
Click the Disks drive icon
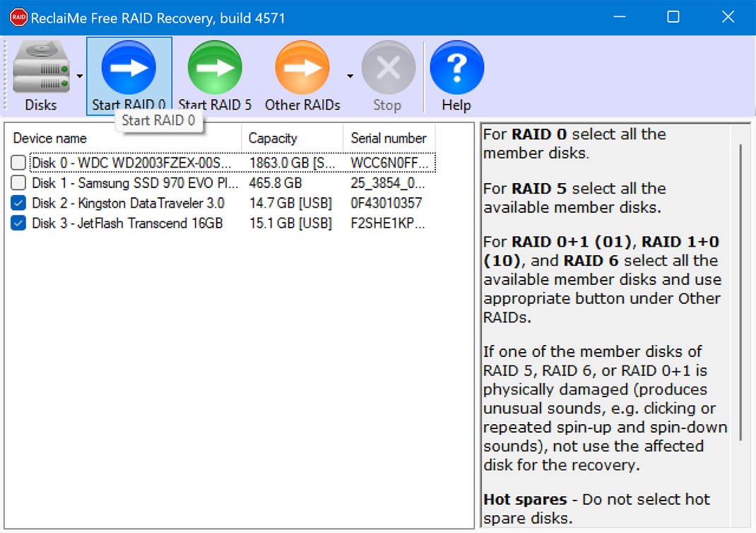41,68
